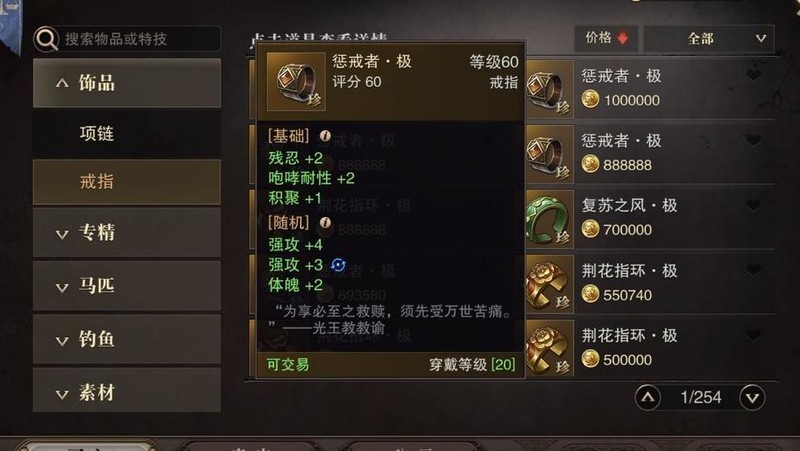Toggle heart on the 888888 listing
Viewport: 800px width, 451px height.
coord(754,140)
